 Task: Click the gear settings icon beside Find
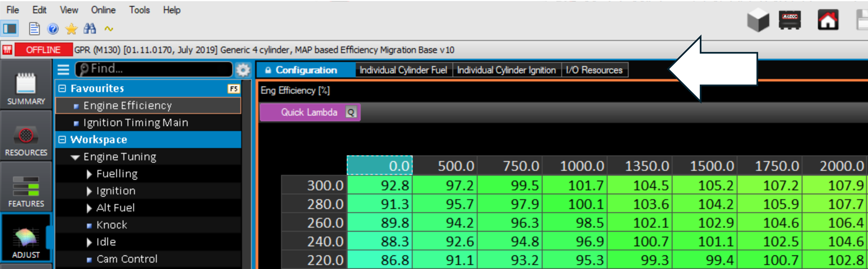(243, 70)
